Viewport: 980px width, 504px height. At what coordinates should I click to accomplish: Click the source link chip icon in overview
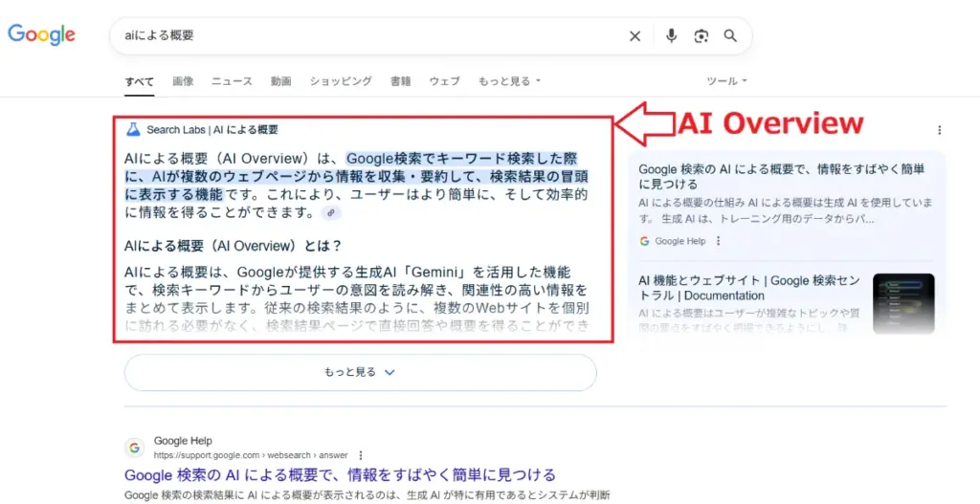coord(330,213)
